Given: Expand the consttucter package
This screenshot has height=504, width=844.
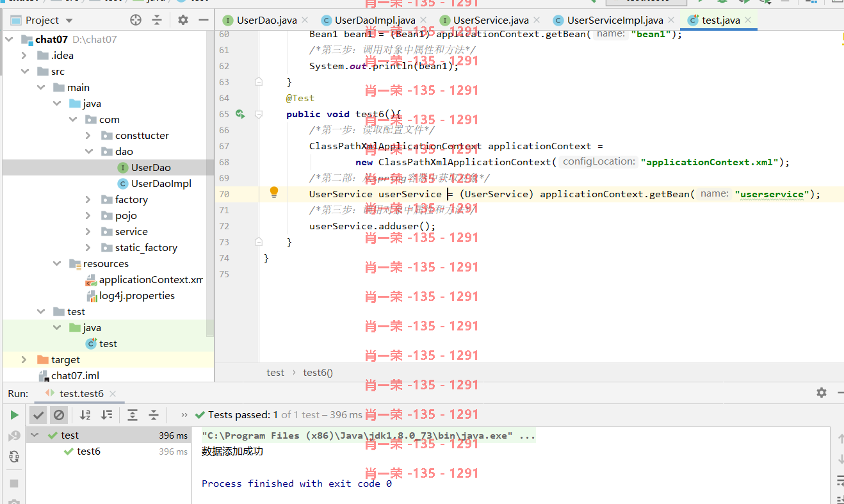Looking at the screenshot, I should 88,136.
